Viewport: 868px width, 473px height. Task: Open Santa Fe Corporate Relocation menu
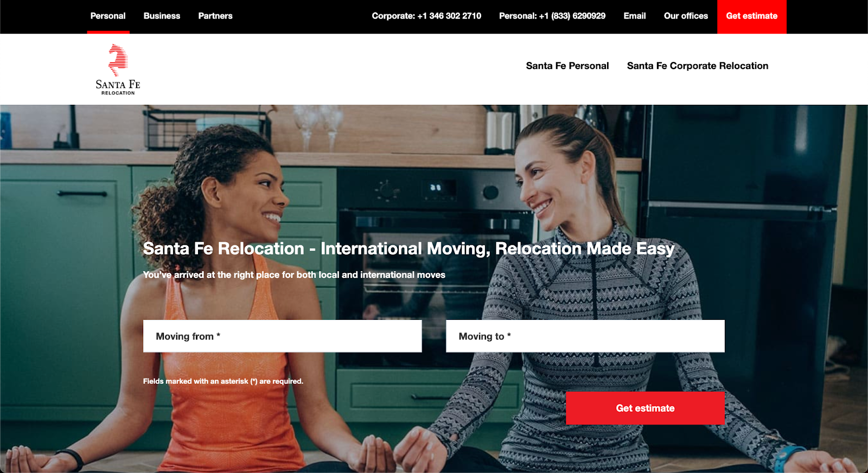(697, 66)
